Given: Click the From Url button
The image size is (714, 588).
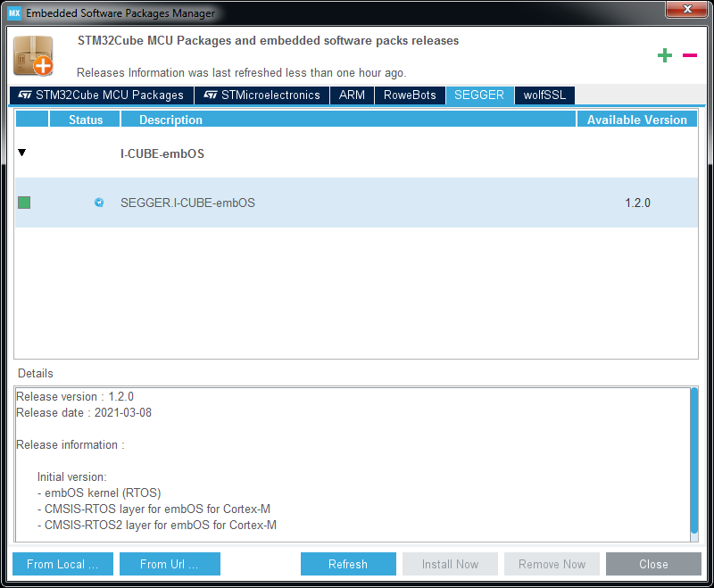Looking at the screenshot, I should tap(169, 564).
